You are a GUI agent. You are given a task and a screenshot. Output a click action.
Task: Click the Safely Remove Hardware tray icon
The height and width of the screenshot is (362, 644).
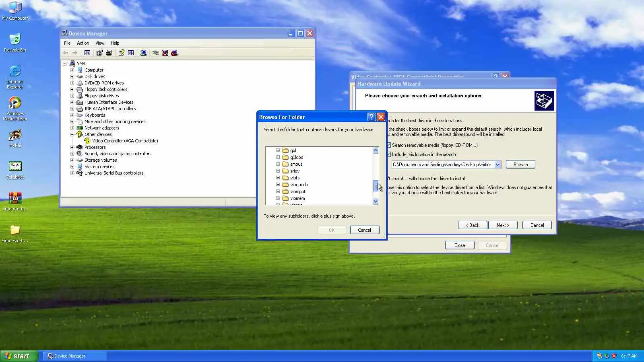tap(607, 356)
